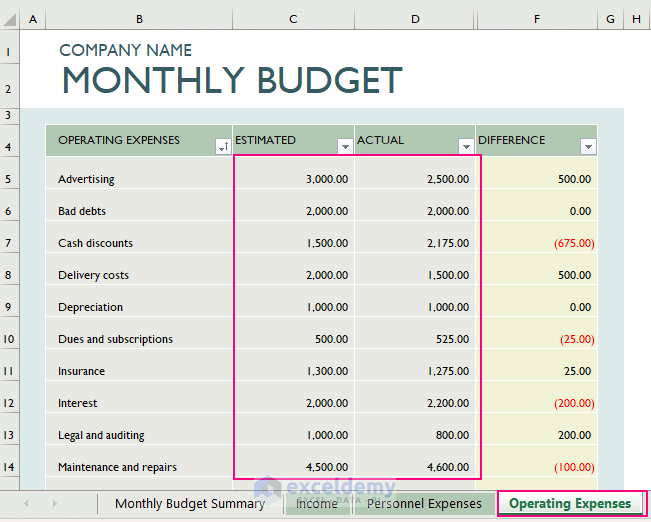Open the DIFFERENCE column filter dropdown

click(588, 147)
